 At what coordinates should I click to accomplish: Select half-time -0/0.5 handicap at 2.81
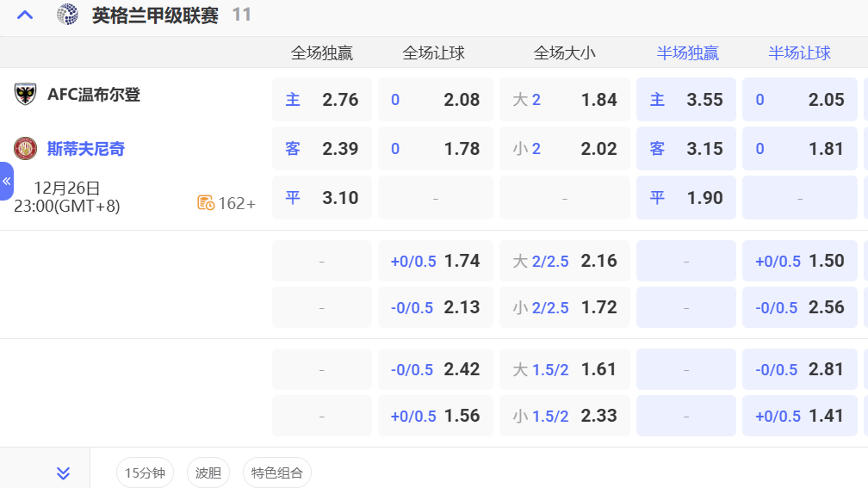click(799, 369)
